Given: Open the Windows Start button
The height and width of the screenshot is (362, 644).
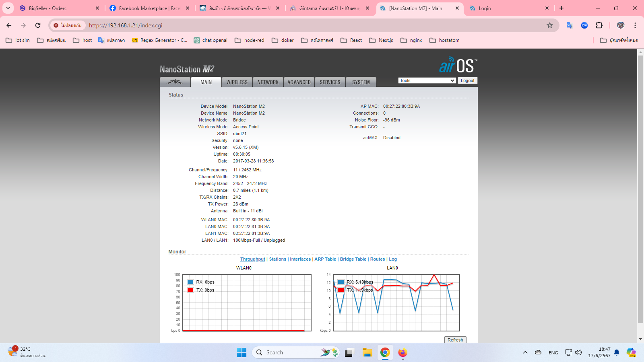Looking at the screenshot, I should point(242,353).
